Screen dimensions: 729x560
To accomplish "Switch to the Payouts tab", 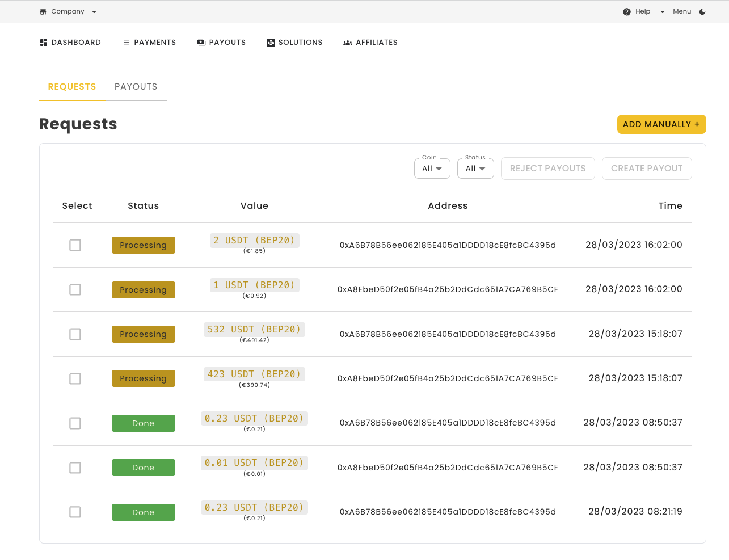I will (x=136, y=87).
